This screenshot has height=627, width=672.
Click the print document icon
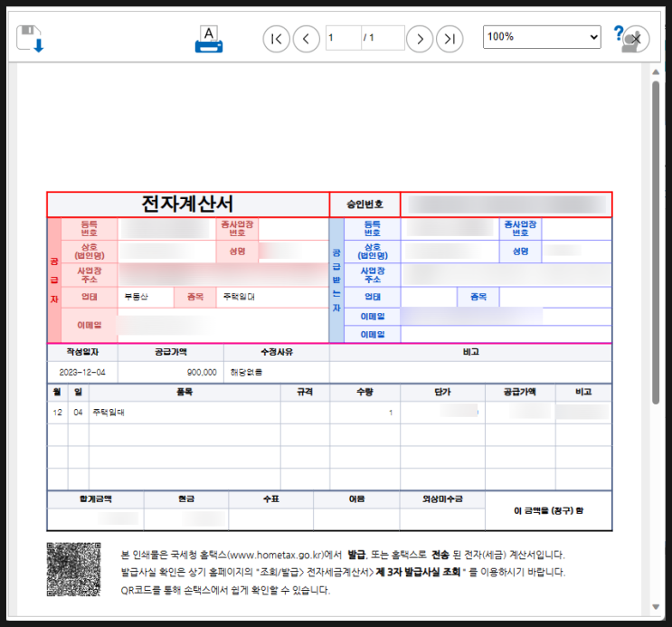coord(209,39)
